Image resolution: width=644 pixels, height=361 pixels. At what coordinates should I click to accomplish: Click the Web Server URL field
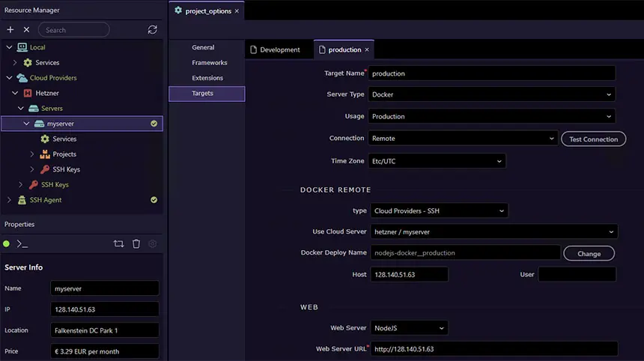point(494,349)
